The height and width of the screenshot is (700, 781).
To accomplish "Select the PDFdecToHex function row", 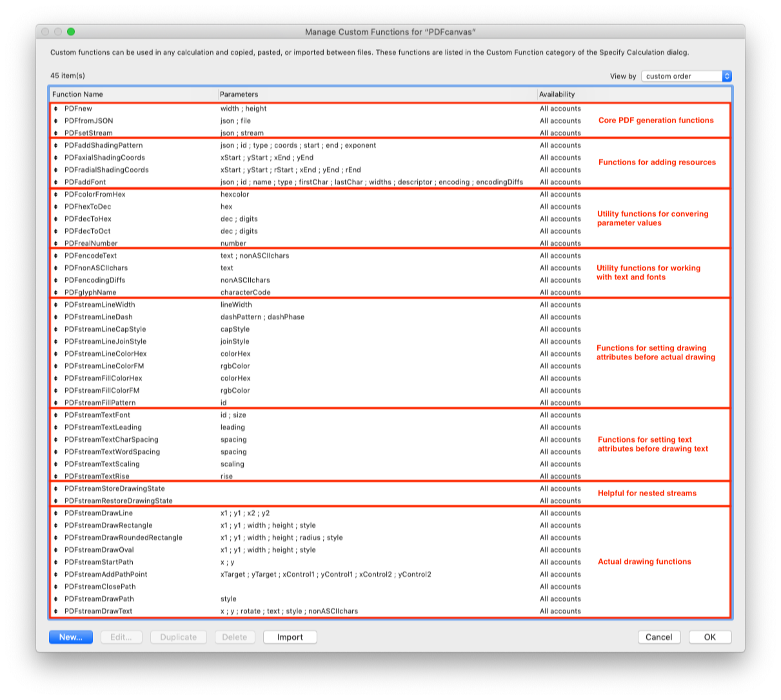I will [x=390, y=219].
